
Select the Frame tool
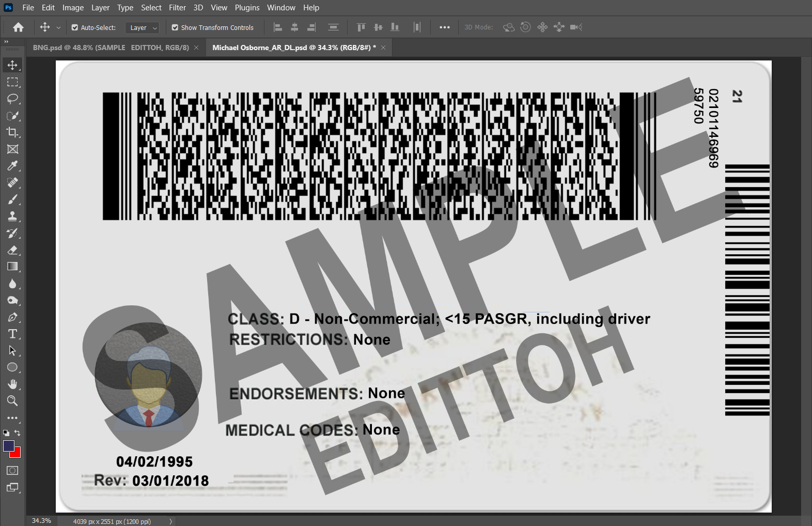point(12,149)
